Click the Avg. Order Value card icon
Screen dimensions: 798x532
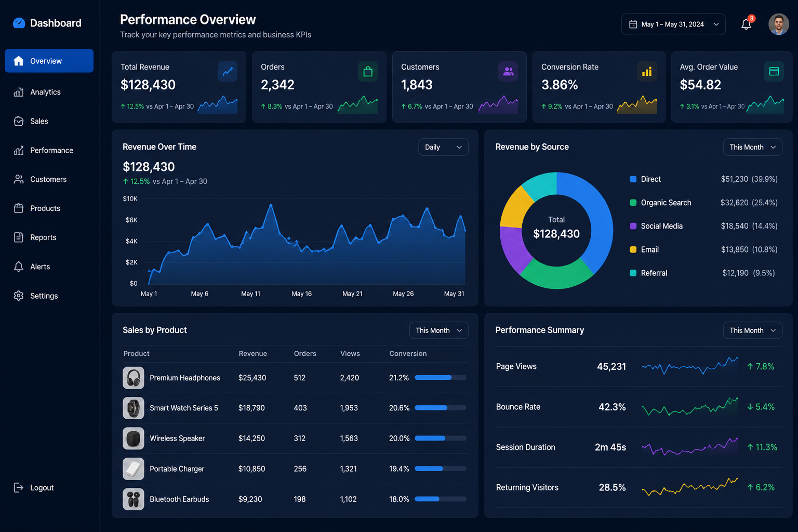pos(774,72)
